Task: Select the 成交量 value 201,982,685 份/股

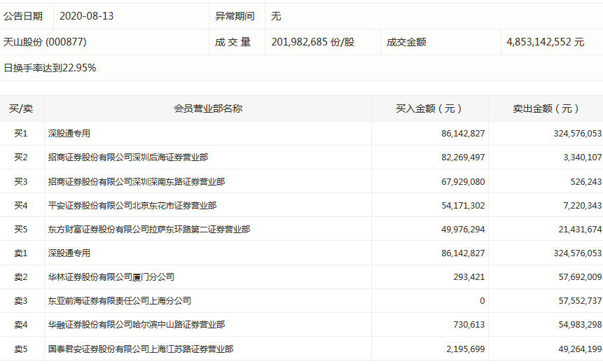Action: pos(313,42)
